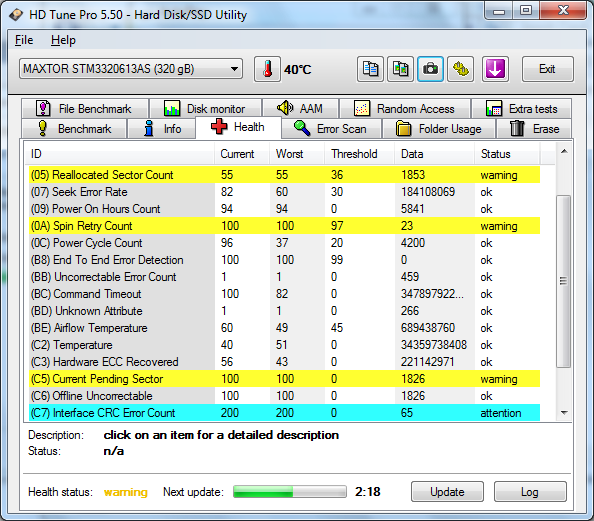This screenshot has height=521, width=594.
Task: Click the Status column header
Action: [x=507, y=154]
